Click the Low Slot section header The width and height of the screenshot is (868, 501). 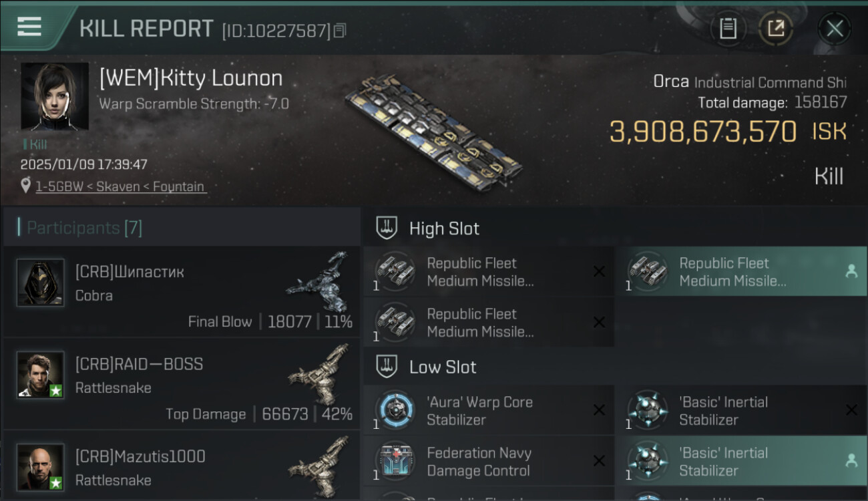pyautogui.click(x=443, y=367)
